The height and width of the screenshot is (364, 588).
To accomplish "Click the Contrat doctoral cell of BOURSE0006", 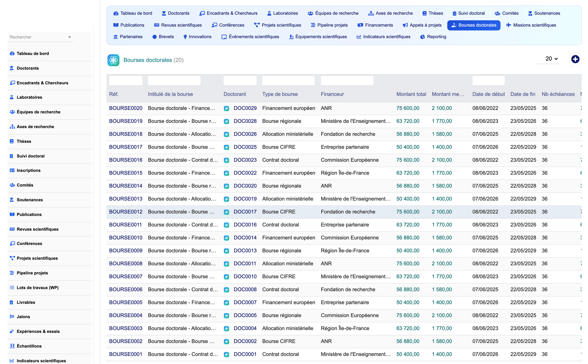I will pyautogui.click(x=280, y=289).
